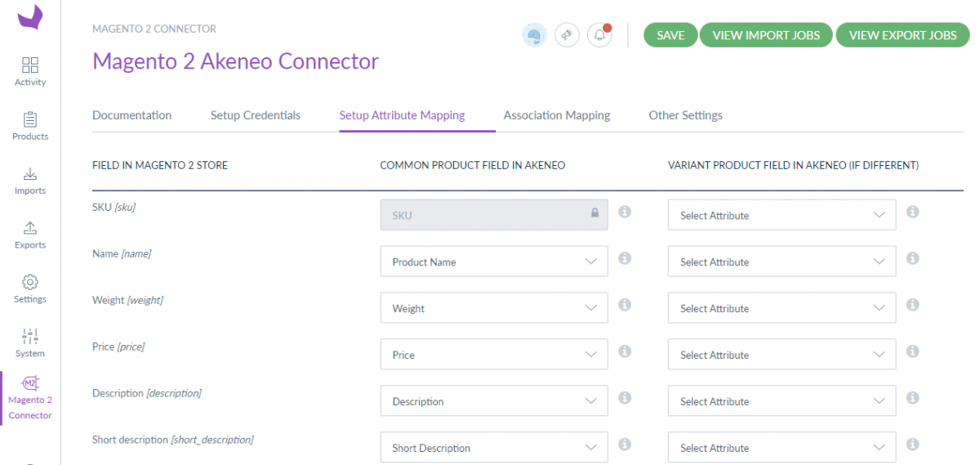
Task: Click the 'Name [name]' field label
Action: [x=122, y=253]
